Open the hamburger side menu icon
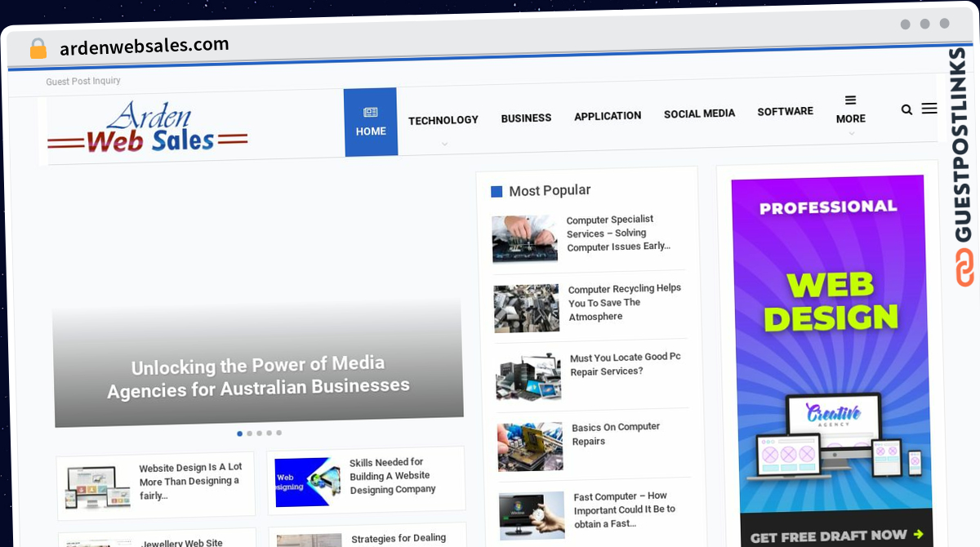The width and height of the screenshot is (980, 547). (929, 108)
